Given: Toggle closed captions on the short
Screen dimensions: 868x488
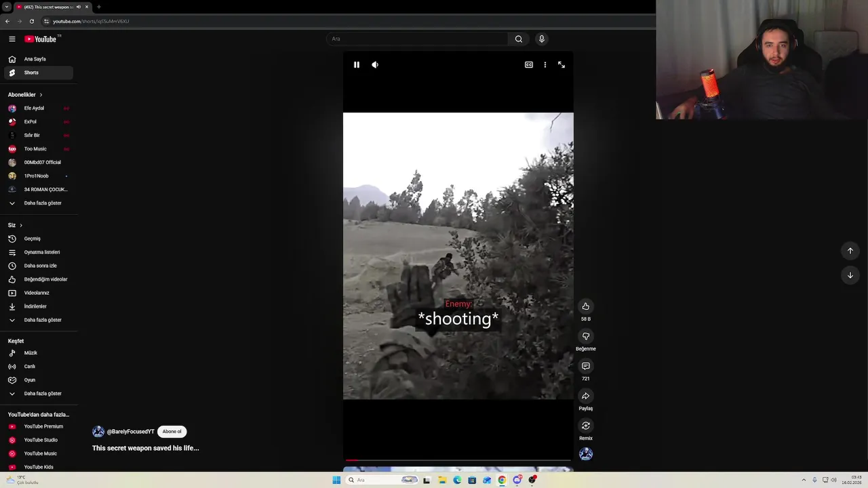Looking at the screenshot, I should click(529, 65).
